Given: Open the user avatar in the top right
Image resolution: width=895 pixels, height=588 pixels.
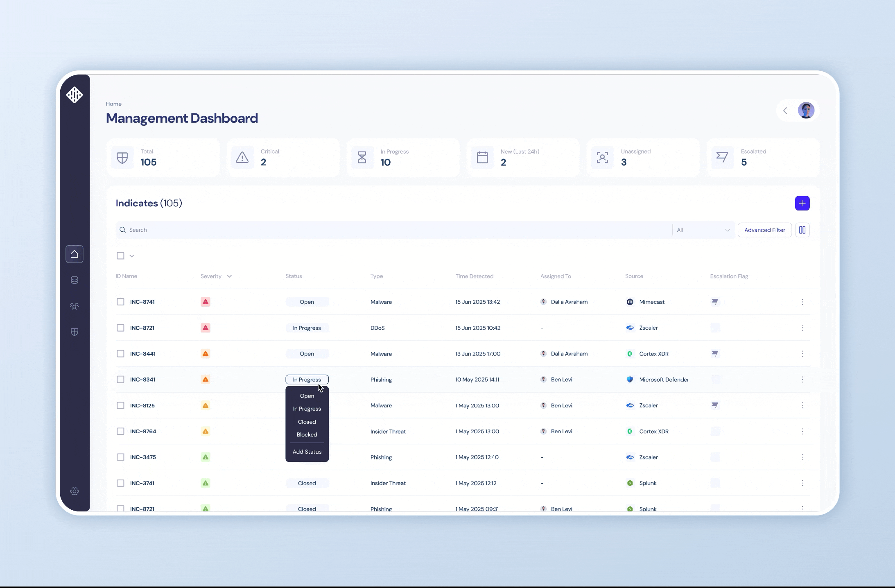Looking at the screenshot, I should pyautogui.click(x=806, y=110).
